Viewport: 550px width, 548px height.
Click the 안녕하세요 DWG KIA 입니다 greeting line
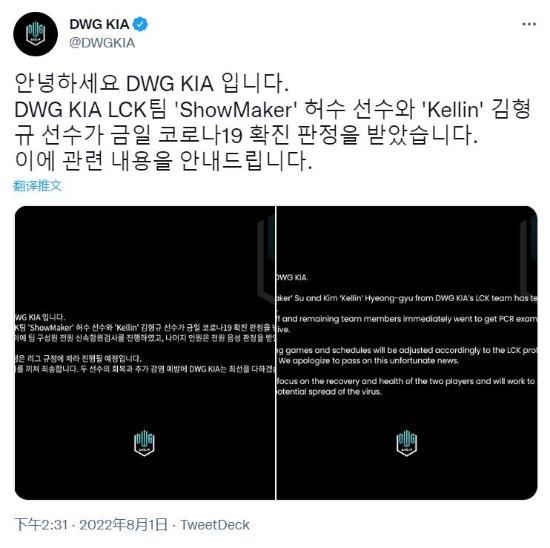coord(151,83)
